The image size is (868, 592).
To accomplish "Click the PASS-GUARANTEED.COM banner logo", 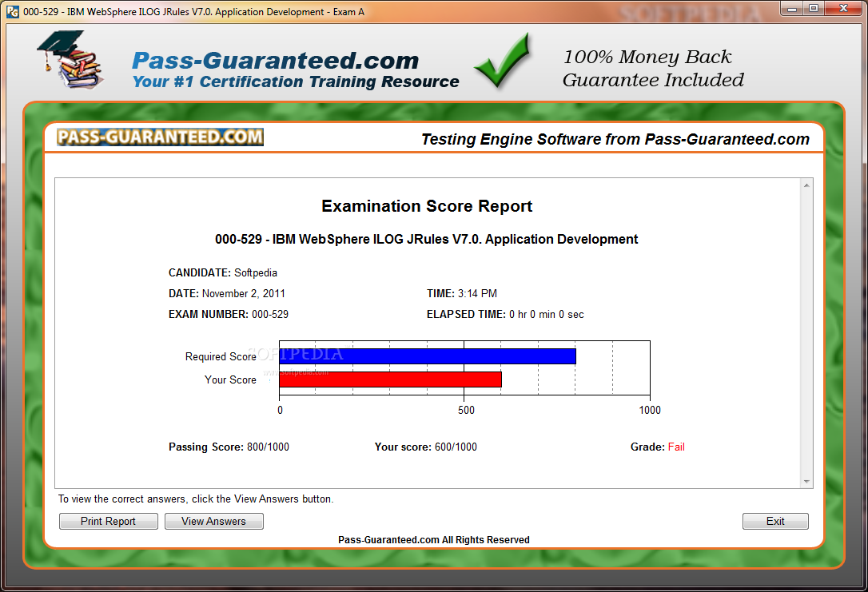I will [x=160, y=137].
